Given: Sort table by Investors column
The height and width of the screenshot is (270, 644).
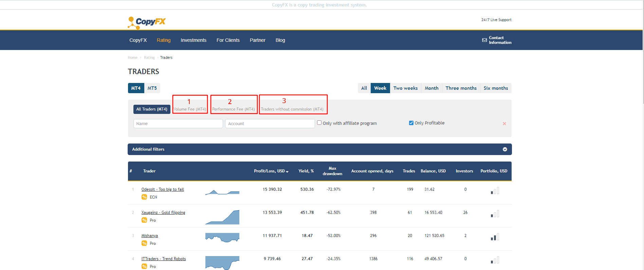Looking at the screenshot, I should coord(464,171).
